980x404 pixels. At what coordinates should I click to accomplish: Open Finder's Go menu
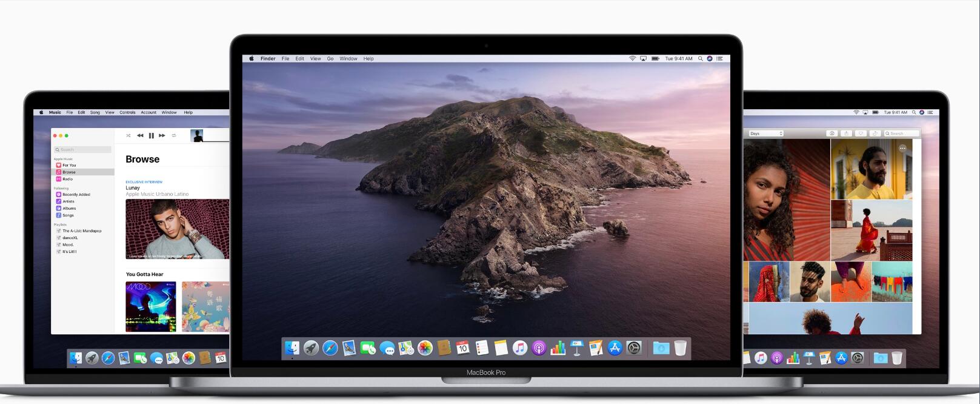330,59
